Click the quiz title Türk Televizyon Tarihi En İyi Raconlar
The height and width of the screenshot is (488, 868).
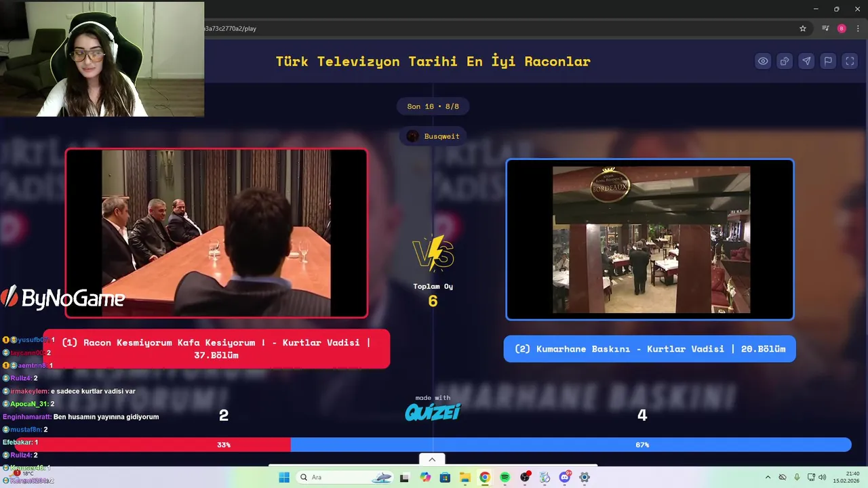coord(433,61)
